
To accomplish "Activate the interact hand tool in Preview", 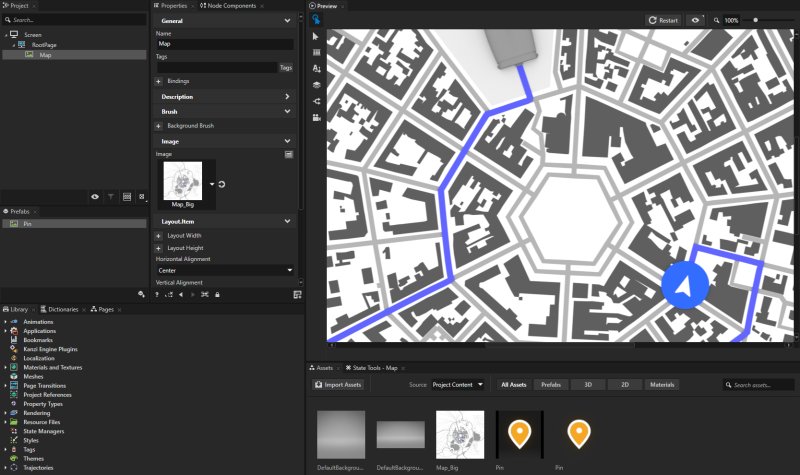I will coord(316,19).
